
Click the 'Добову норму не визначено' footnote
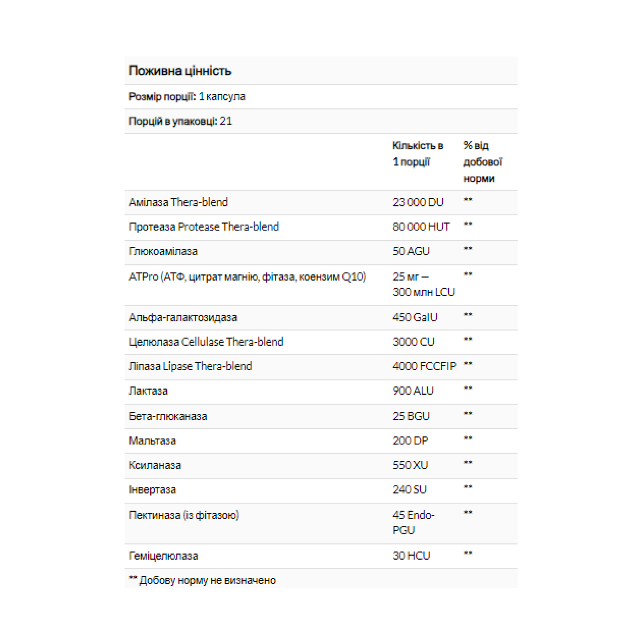pyautogui.click(x=208, y=580)
